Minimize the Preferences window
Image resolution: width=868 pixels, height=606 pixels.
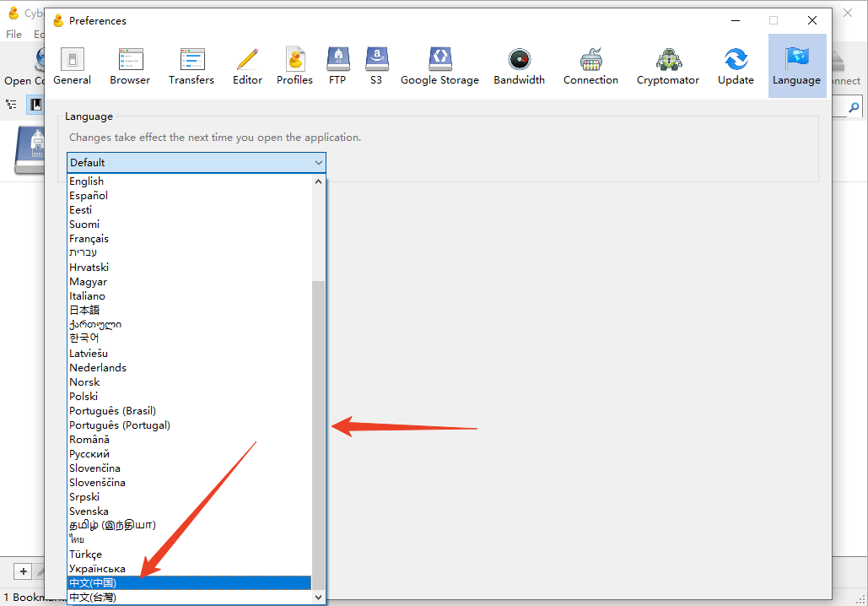coord(736,20)
